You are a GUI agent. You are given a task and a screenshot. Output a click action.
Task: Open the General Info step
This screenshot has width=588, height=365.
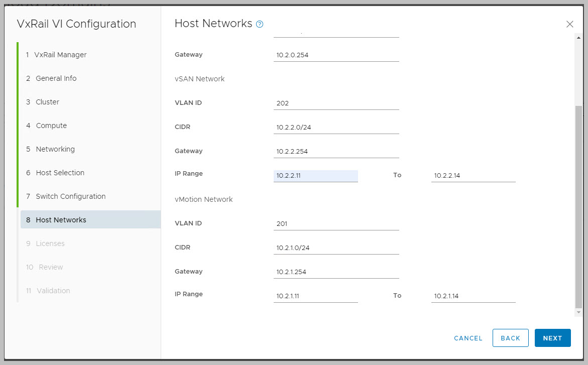click(x=56, y=78)
